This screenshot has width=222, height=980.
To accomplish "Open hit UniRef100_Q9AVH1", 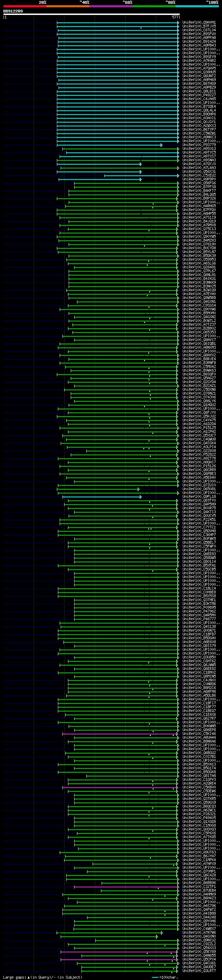I will coord(199,23).
